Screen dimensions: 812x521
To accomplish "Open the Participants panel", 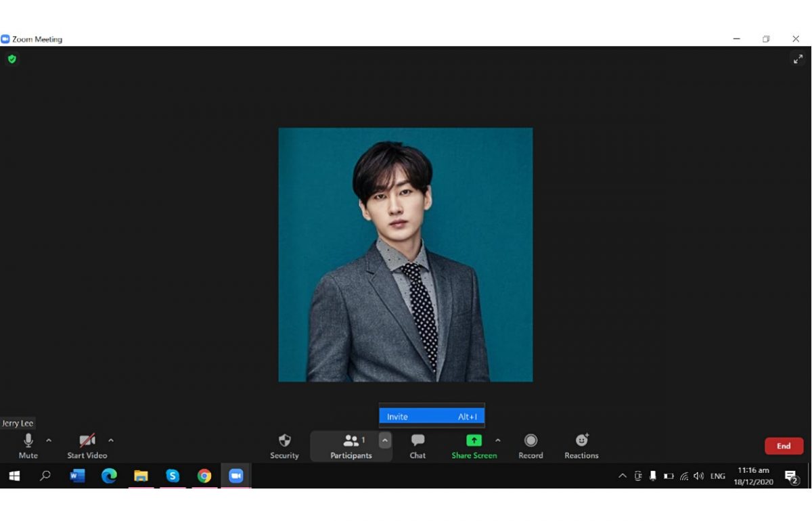I will coord(351,446).
